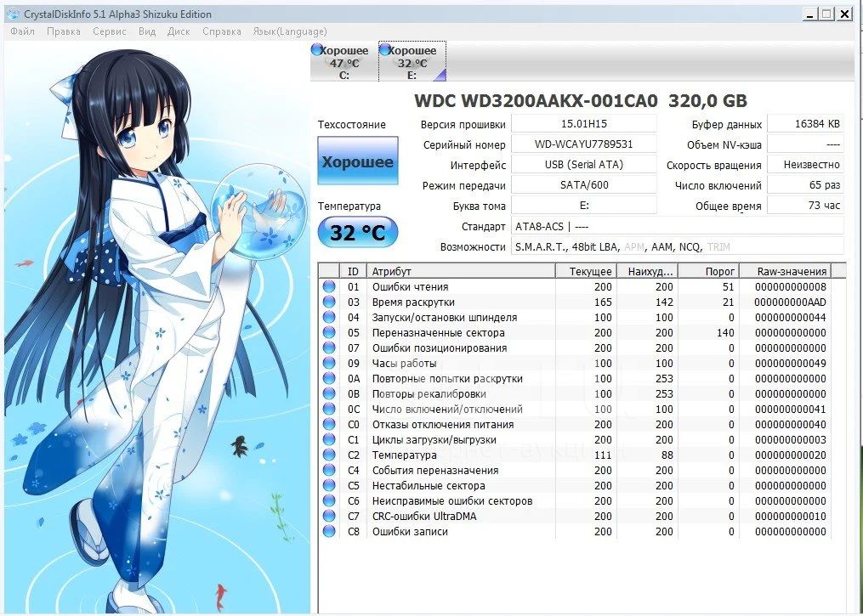The width and height of the screenshot is (863, 616).
Task: Click the Shizuku character image
Action: tap(156, 328)
